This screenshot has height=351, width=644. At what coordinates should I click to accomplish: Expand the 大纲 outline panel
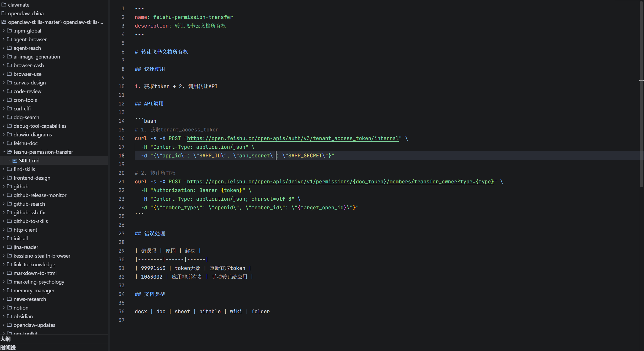[x=6, y=339]
